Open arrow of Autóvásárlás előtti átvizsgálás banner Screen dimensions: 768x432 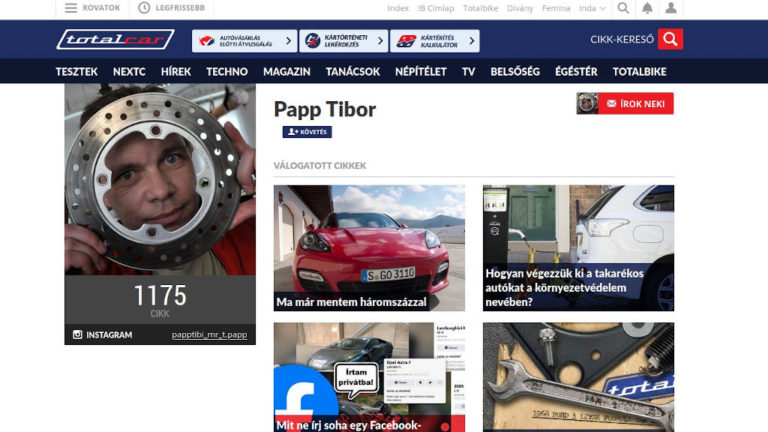(288, 41)
